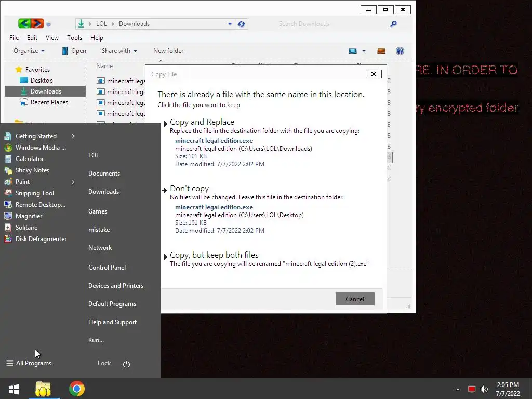Click the orange Forward navigation arrow
The image size is (532, 399).
(37, 23)
